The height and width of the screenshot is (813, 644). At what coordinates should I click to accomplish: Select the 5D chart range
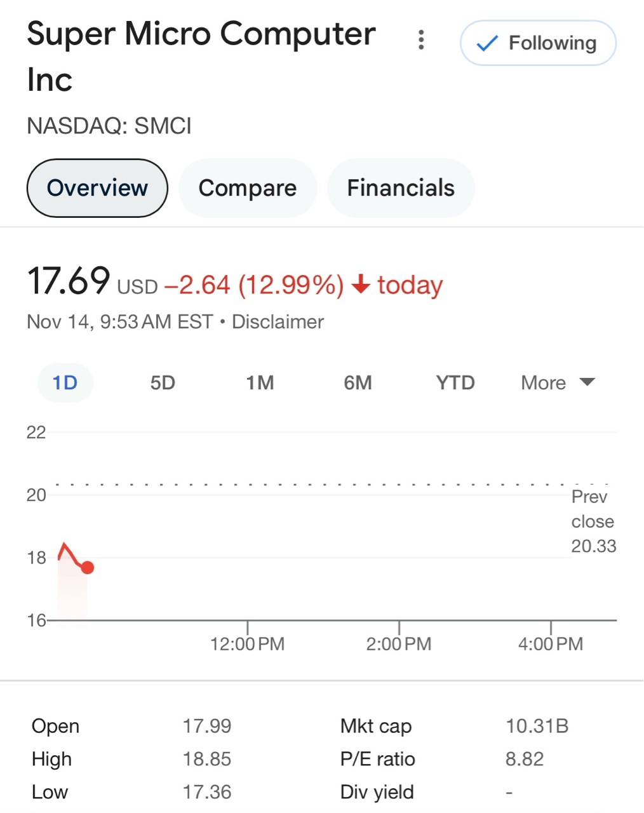click(x=163, y=383)
